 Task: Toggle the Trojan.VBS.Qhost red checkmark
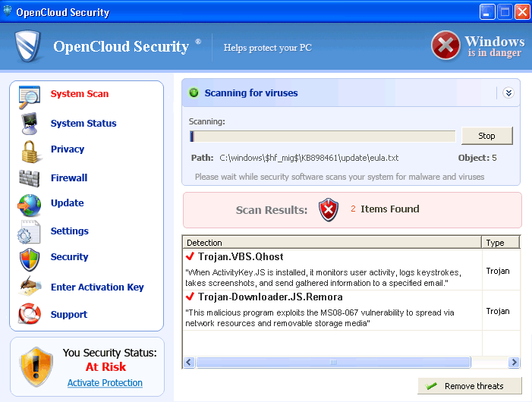click(190, 256)
